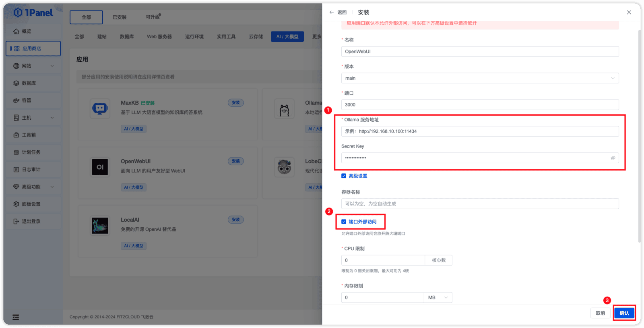Collapse the sidebar with the hamburger icon
644x328 pixels.
pos(16,317)
